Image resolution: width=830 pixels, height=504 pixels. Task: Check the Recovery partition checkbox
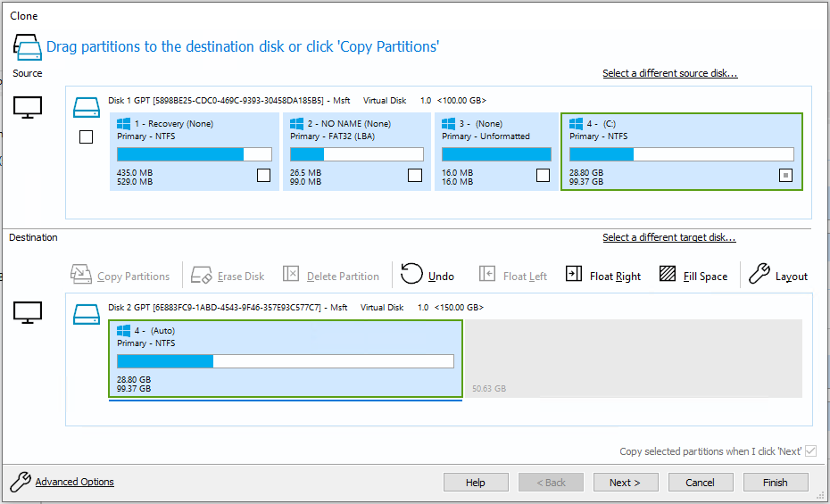click(x=263, y=175)
